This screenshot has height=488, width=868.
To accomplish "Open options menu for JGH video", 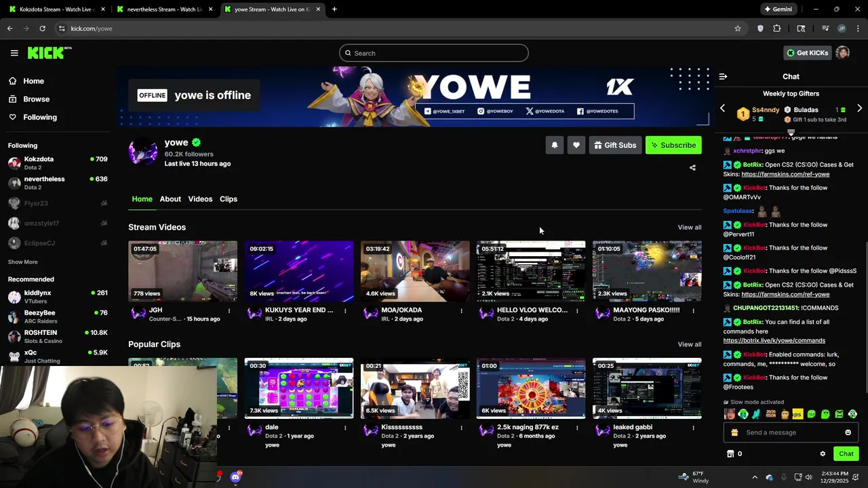I will coord(229,311).
